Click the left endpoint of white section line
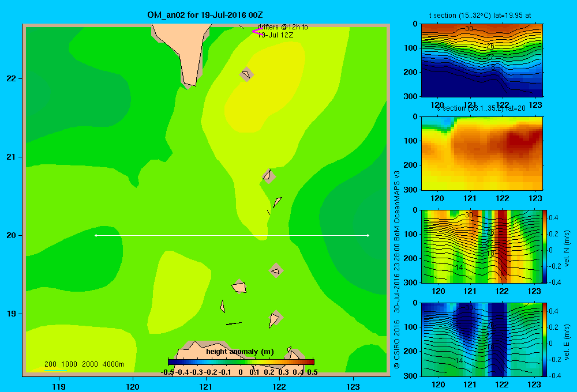 point(96,235)
